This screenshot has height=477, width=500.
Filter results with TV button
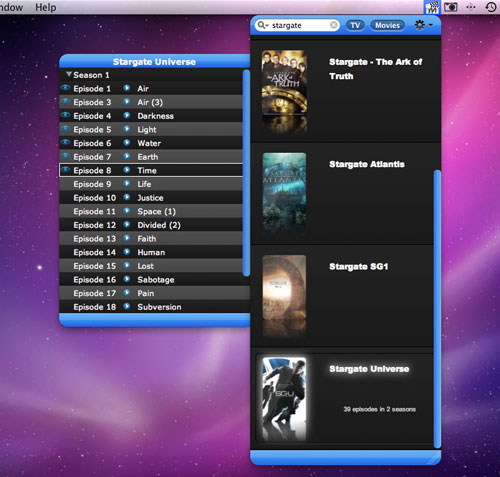[x=355, y=25]
